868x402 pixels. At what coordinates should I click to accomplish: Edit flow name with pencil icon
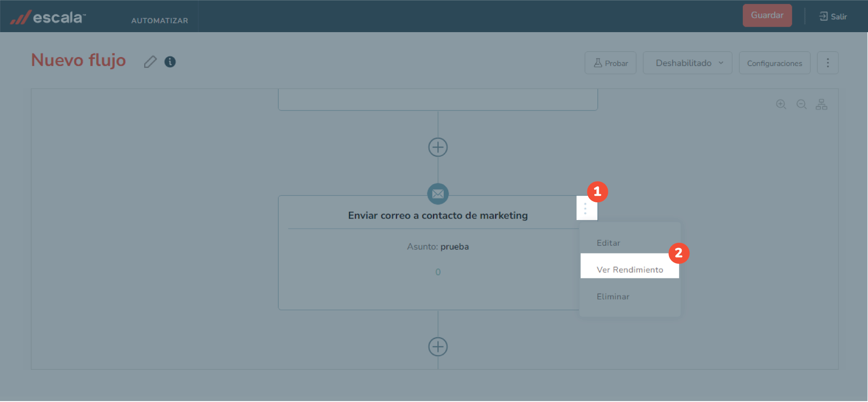pos(150,62)
